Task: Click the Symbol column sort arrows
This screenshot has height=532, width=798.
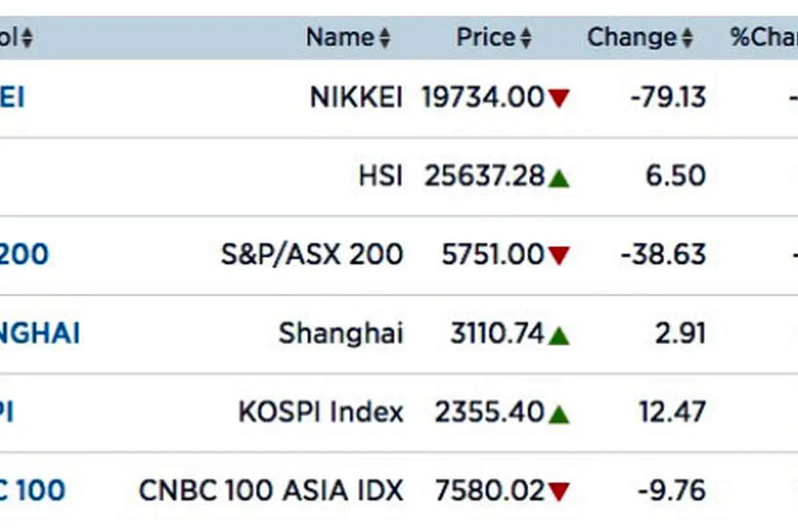Action: (26, 38)
